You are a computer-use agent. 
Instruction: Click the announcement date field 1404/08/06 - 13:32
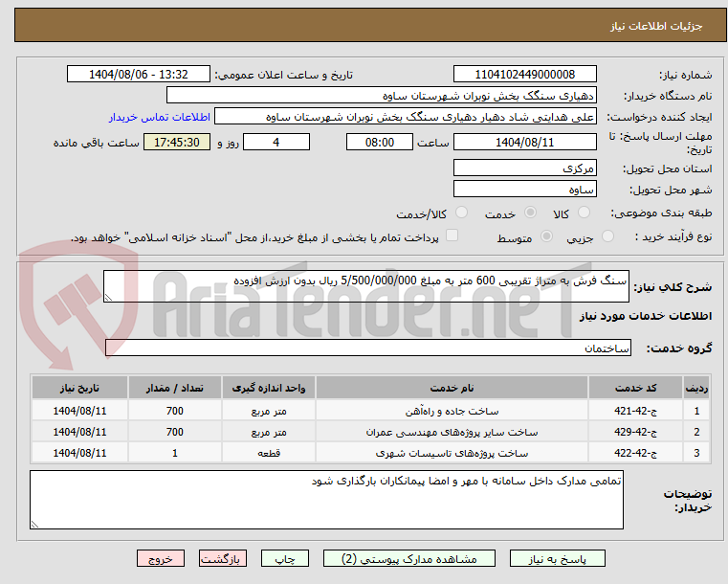(x=139, y=75)
